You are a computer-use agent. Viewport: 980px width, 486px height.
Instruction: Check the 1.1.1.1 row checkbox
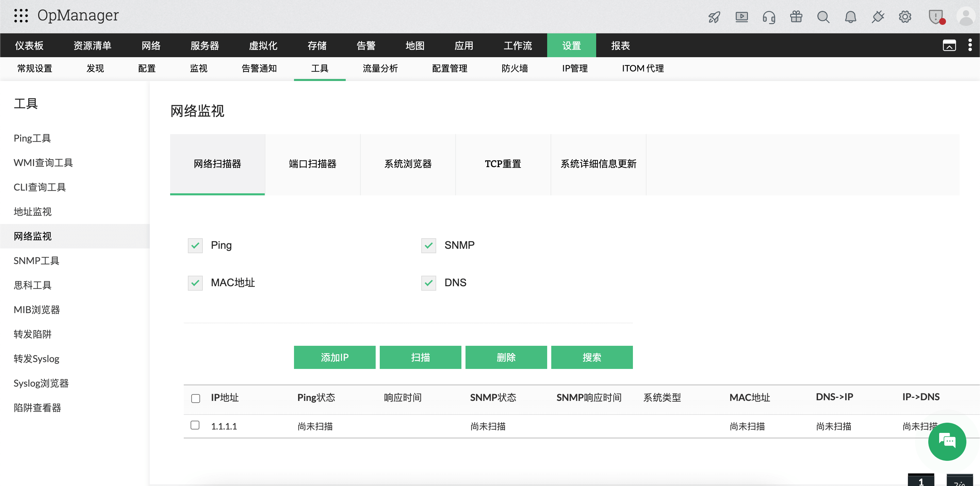click(195, 425)
